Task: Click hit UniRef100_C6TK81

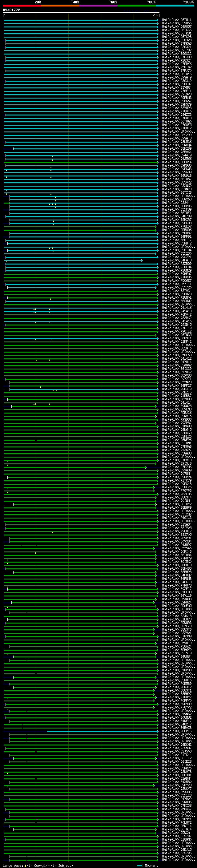Action: (x=176, y=33)
